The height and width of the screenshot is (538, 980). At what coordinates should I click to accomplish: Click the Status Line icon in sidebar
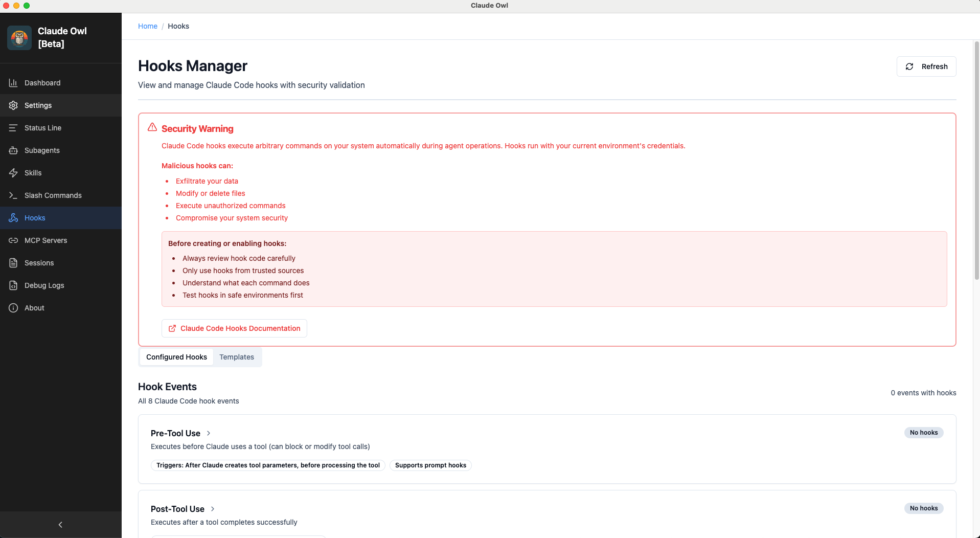tap(13, 128)
